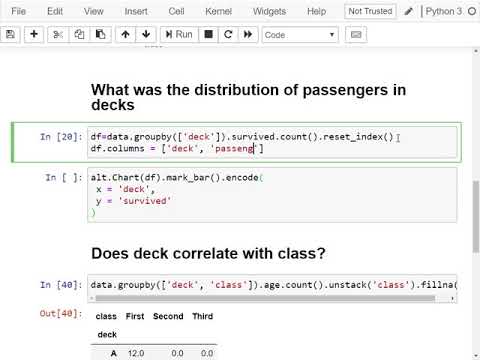This screenshot has height=360, width=480.
Task: Restart and run all cells icon
Action: point(248,34)
